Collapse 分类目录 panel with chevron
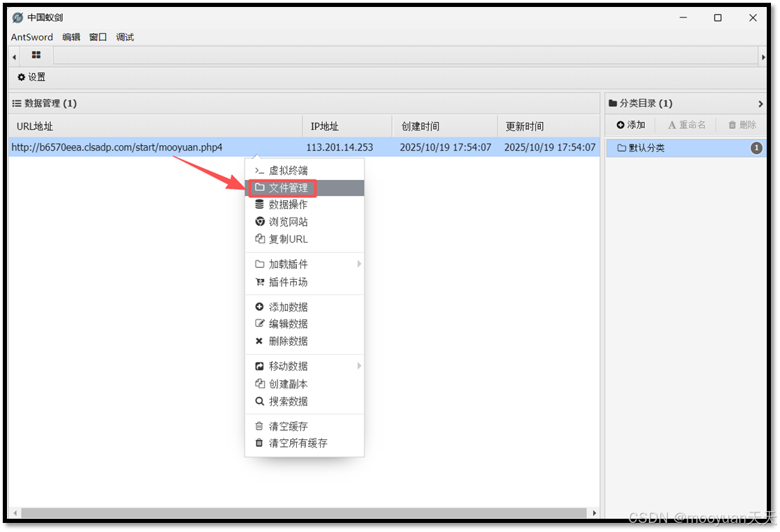The image size is (780, 532). 760,103
